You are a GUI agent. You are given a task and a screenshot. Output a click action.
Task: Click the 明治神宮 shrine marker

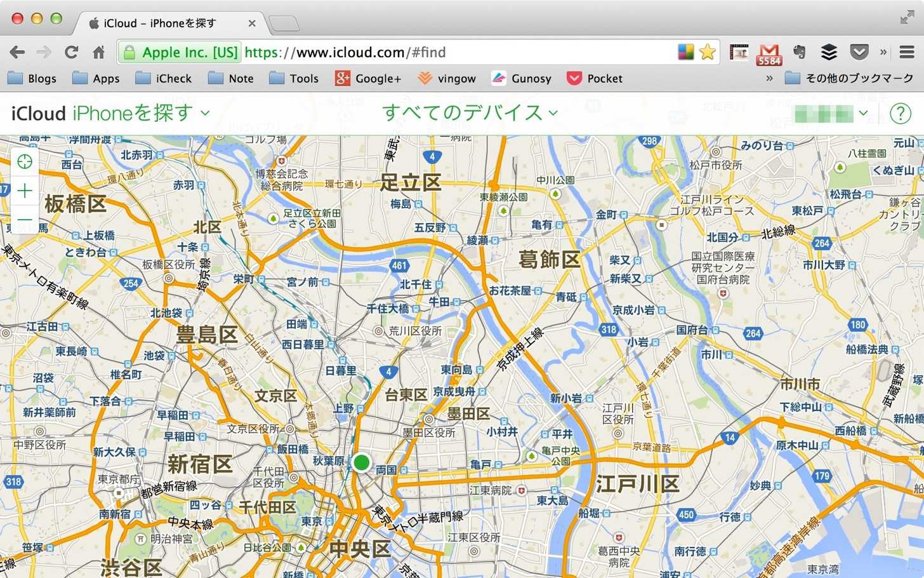click(x=141, y=539)
